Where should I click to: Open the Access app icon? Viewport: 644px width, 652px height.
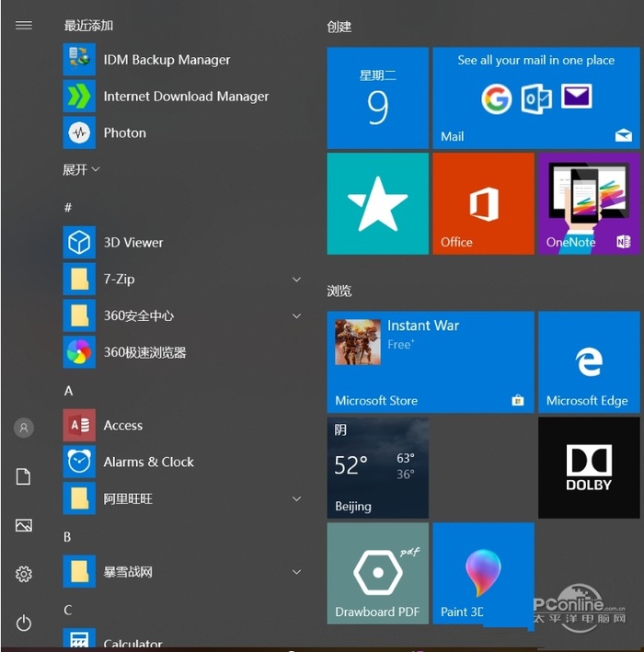[x=79, y=426]
